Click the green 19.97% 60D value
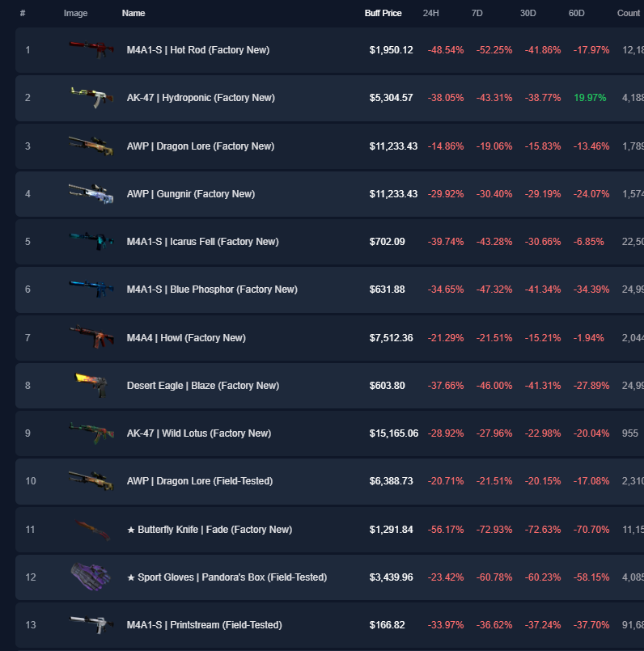Viewport: 644px width, 651px height. 590,98
